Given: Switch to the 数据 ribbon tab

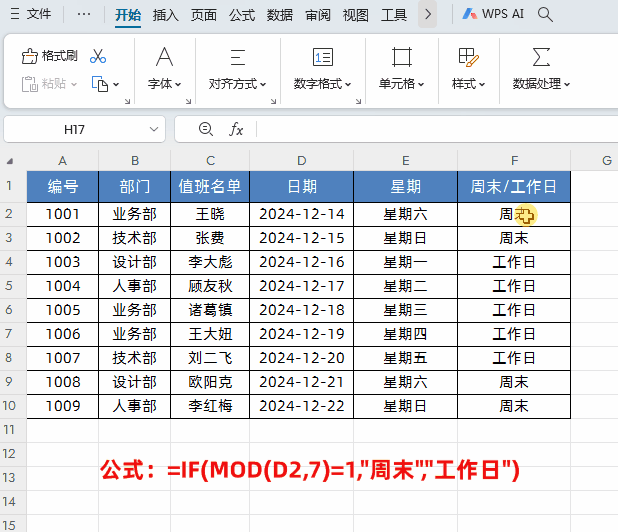Looking at the screenshot, I should point(280,15).
